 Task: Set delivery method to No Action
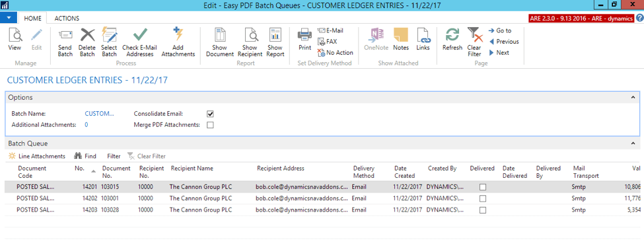click(335, 53)
